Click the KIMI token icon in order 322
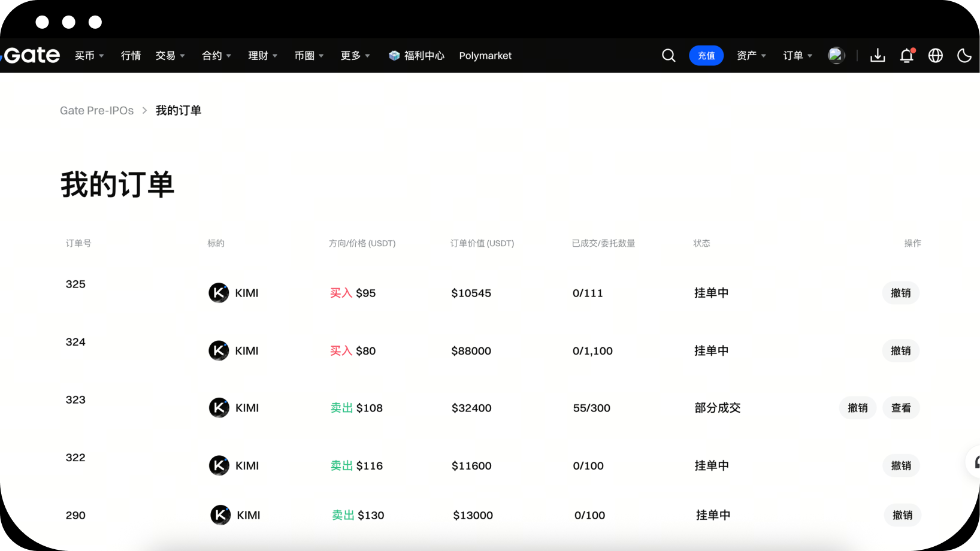Viewport: 980px width, 551px height. coord(219,465)
